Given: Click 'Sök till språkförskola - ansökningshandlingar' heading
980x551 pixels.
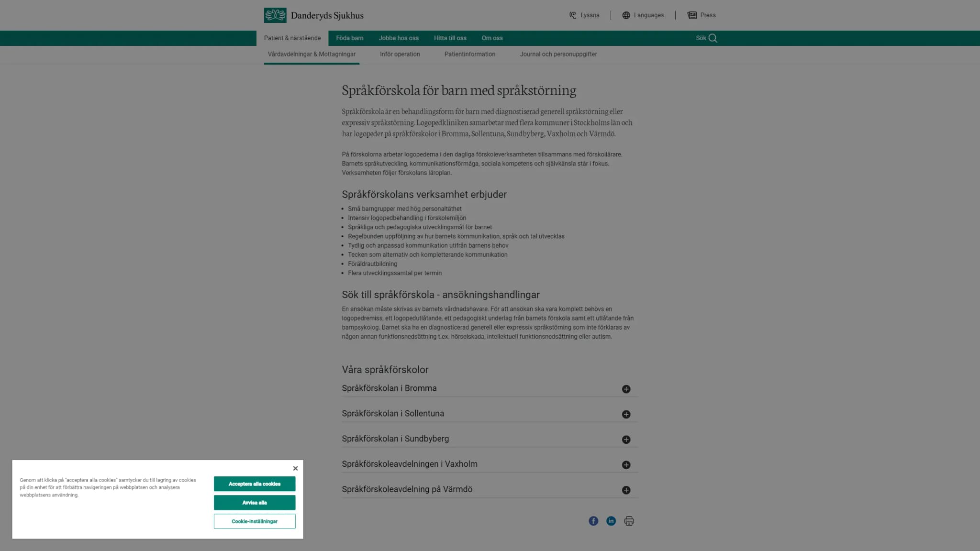Looking at the screenshot, I should click(441, 295).
